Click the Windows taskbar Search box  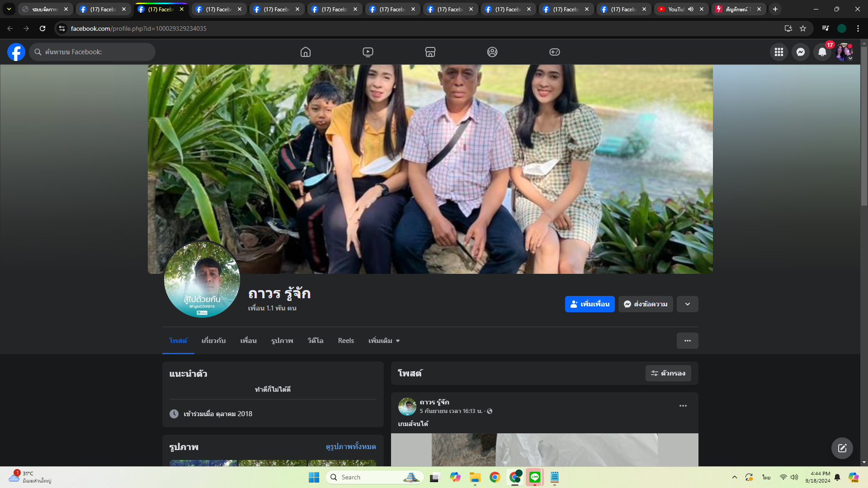tap(374, 477)
